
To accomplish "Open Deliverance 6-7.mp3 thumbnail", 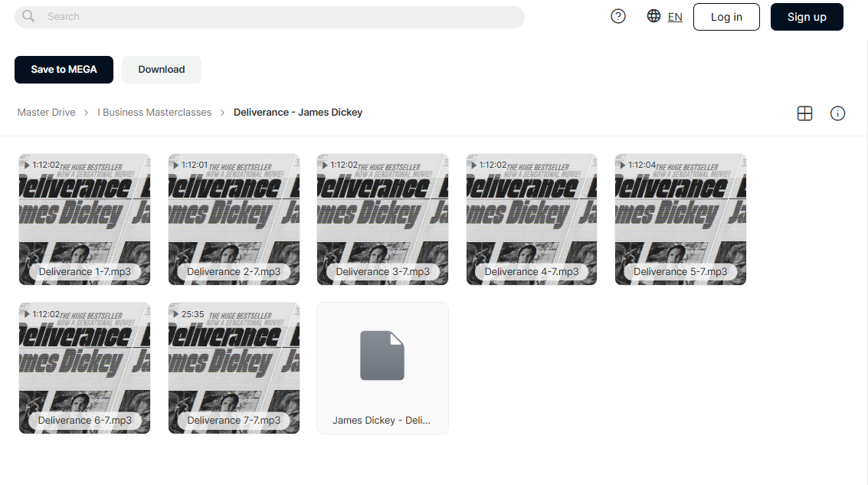I will point(85,369).
